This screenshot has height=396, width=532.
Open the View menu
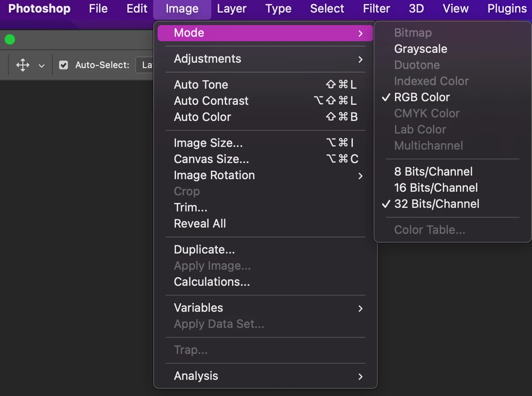click(455, 9)
